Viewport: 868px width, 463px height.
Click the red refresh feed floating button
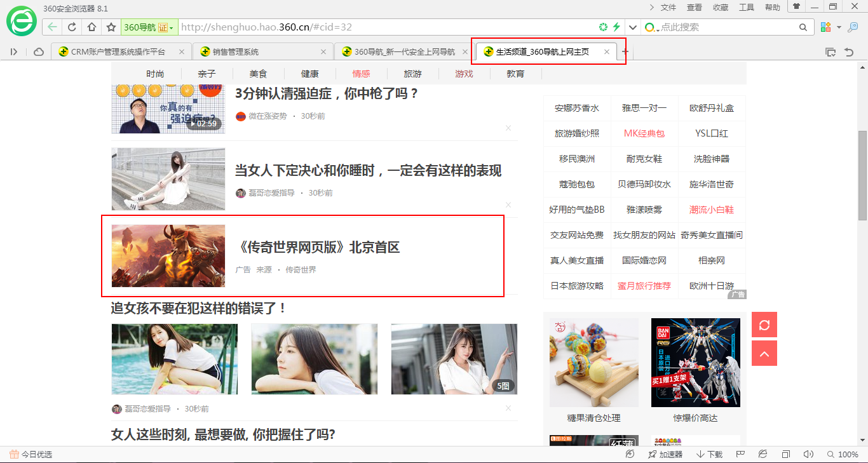764,325
